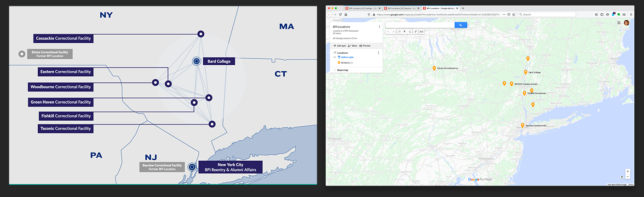Select the Measure distances ruler tool
The width and height of the screenshot is (644, 197).
tap(421, 32)
